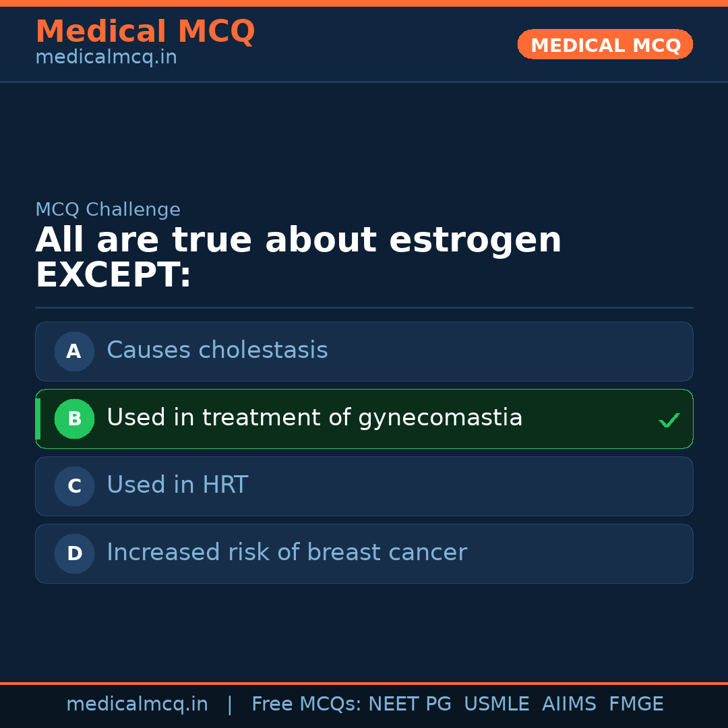728x728 pixels.
Task: Click the orange MEDICAL MCQ badge
Action: click(x=605, y=44)
